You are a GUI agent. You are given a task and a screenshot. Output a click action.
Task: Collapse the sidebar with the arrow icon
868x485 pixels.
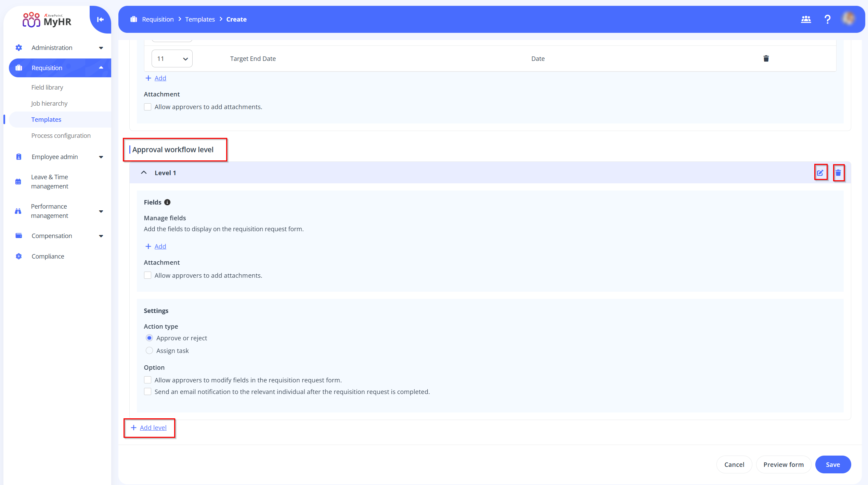[100, 19]
